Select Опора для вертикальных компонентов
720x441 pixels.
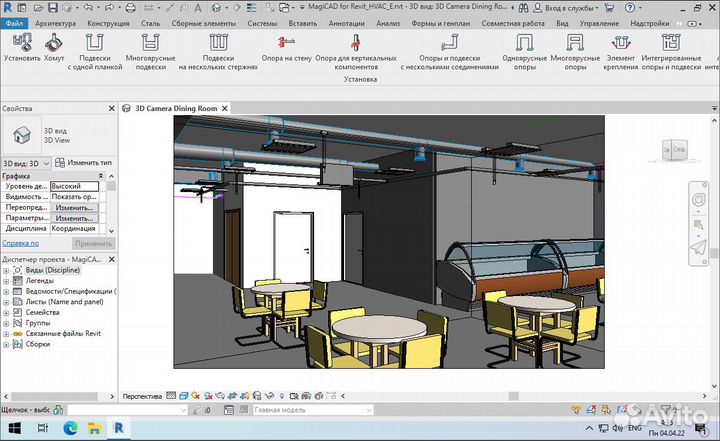pyautogui.click(x=356, y=52)
